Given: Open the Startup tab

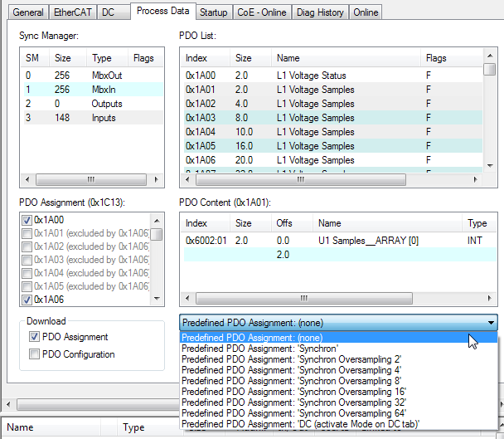Looking at the screenshot, I should [214, 12].
